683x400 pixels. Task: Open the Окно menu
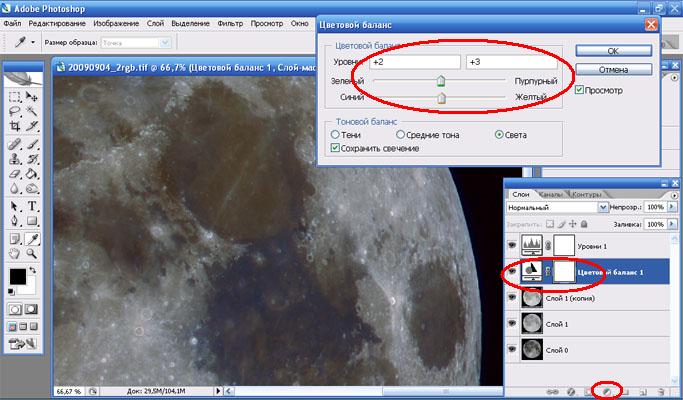(300, 24)
